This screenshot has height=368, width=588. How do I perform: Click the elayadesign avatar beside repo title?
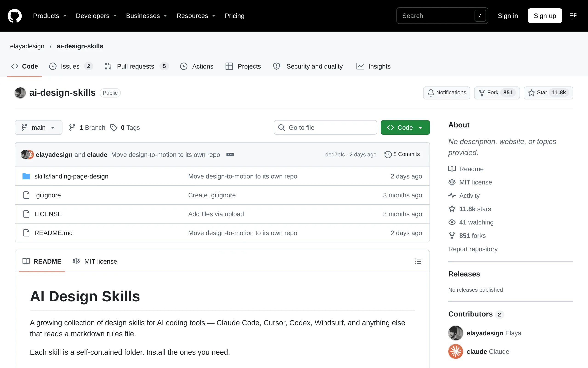click(20, 93)
